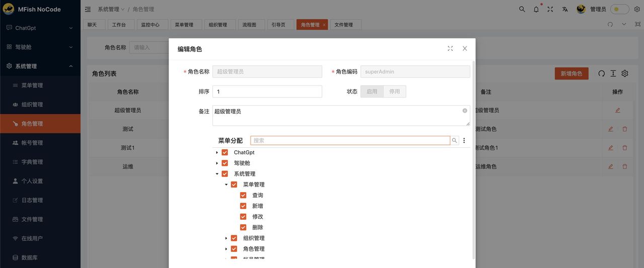
Task: Click the MFish NoCode logo
Action: tap(9, 9)
